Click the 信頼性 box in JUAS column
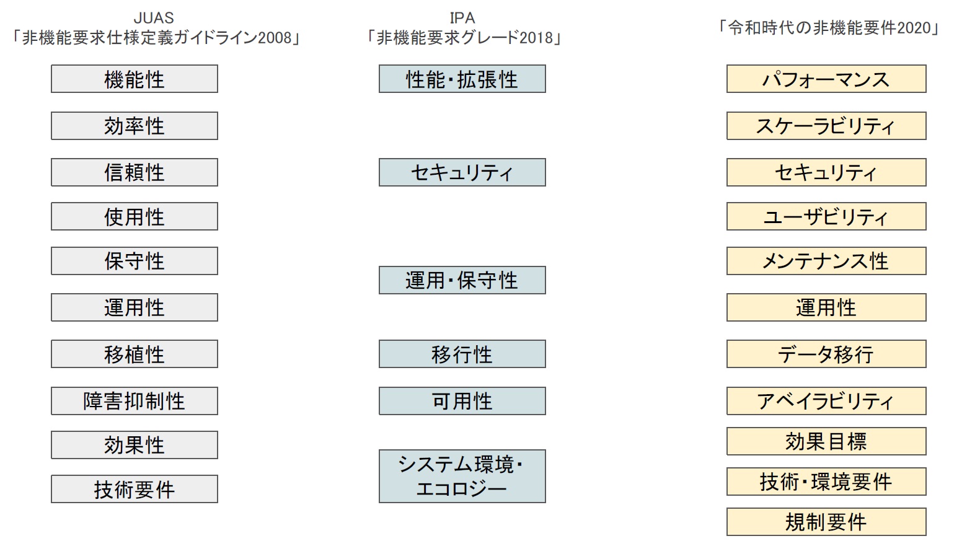 (135, 172)
